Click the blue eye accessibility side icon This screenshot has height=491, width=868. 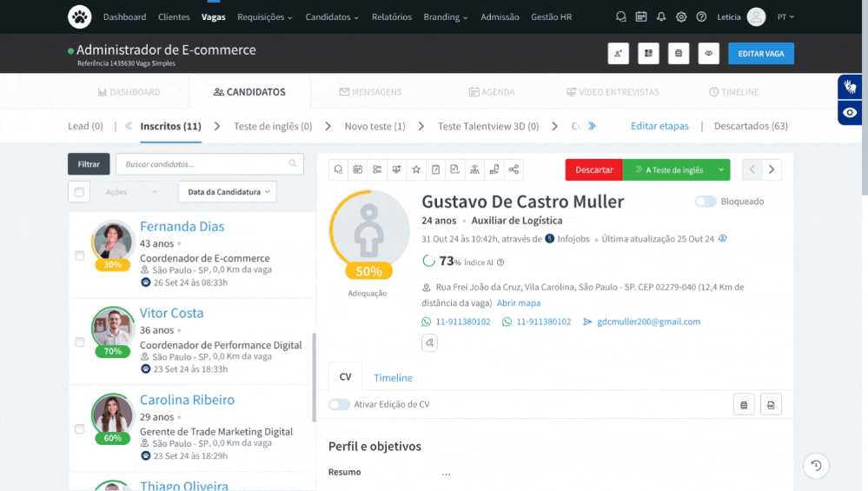850,113
